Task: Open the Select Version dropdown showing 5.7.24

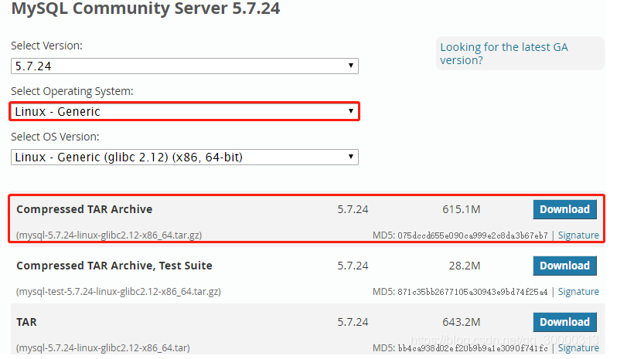Action: coord(185,66)
